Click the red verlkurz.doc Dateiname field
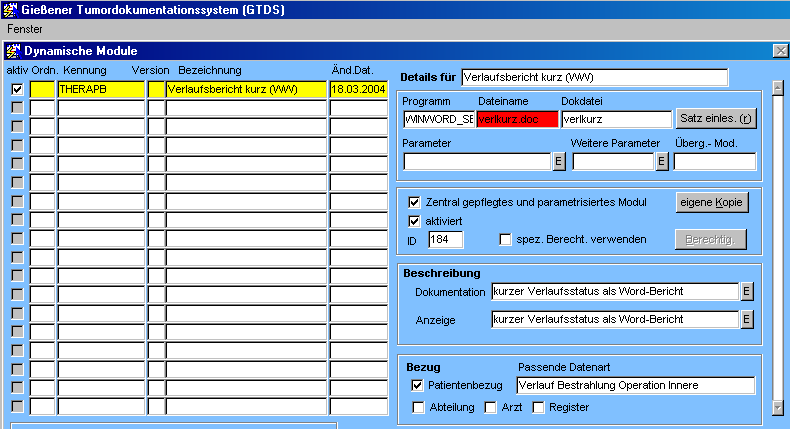Viewport: 790px width, 429px height. [x=516, y=119]
